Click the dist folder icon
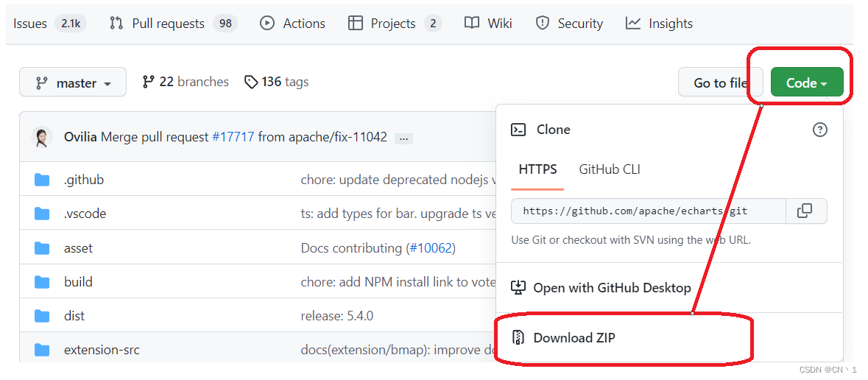The height and width of the screenshot is (380, 868). (42, 316)
